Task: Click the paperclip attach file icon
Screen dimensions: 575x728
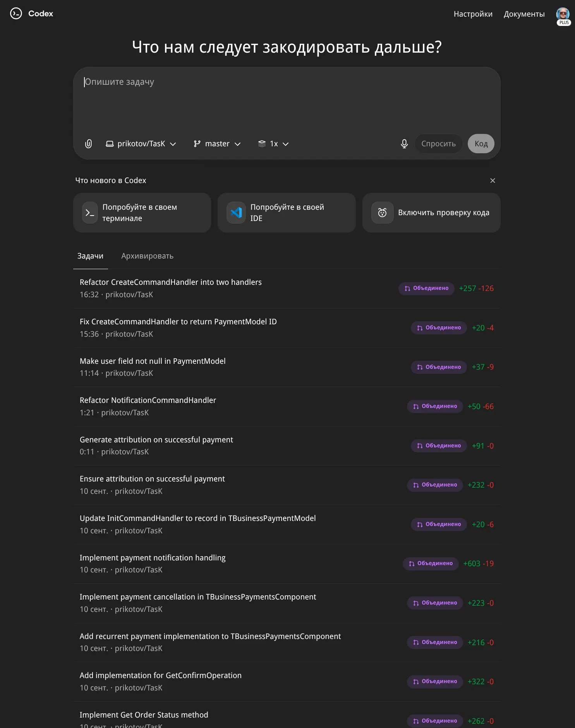Action: point(89,144)
